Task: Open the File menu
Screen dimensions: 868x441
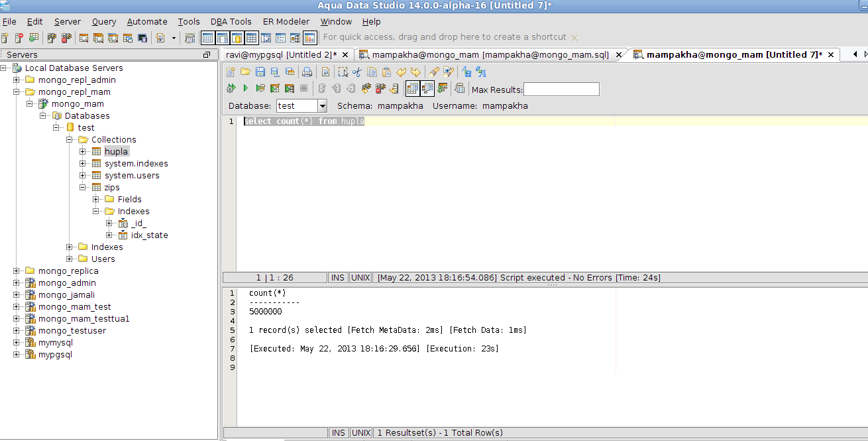Action: 9,21
